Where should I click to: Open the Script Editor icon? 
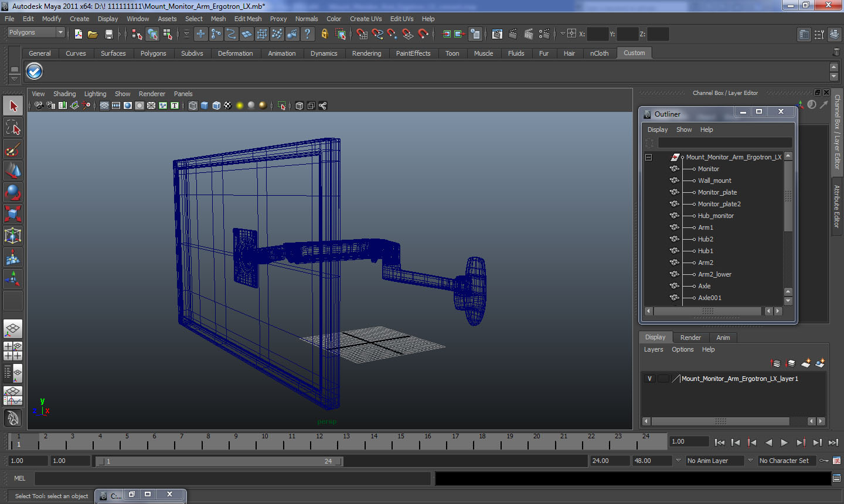coord(836,478)
